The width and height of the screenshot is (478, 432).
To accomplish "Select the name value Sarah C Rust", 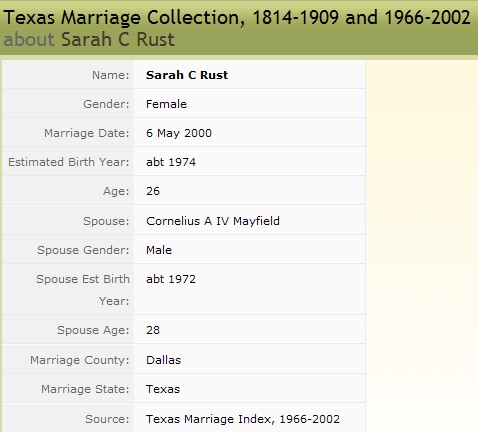I will pyautogui.click(x=187, y=75).
